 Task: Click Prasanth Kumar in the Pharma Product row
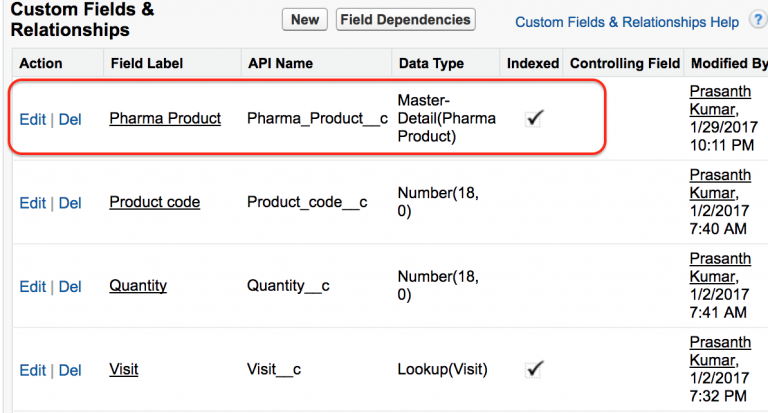pyautogui.click(x=720, y=100)
